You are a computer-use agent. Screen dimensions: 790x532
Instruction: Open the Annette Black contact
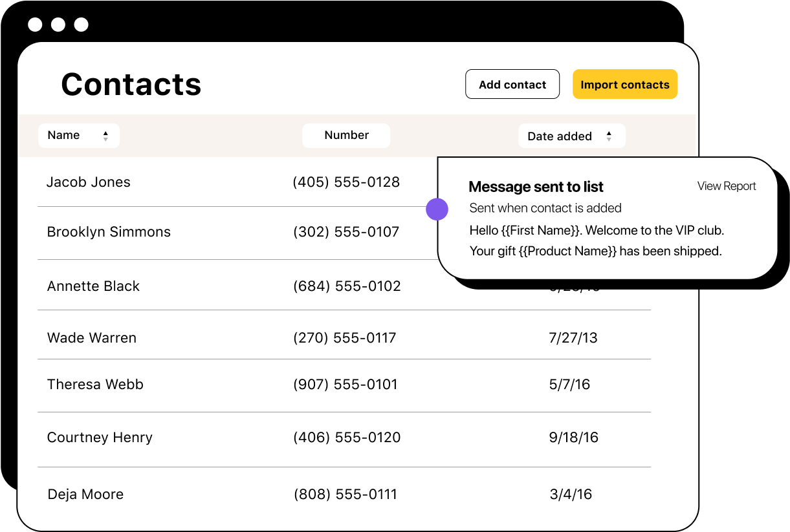pyautogui.click(x=93, y=286)
